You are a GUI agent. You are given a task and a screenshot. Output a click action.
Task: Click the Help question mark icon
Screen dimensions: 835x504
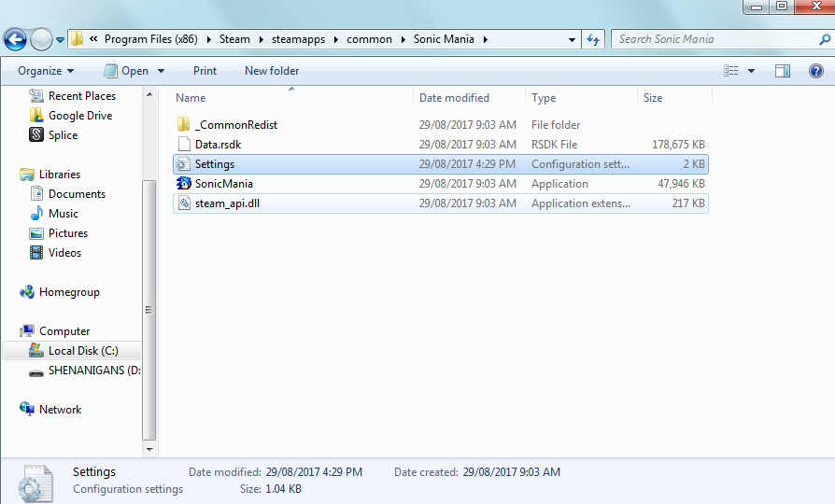click(815, 71)
